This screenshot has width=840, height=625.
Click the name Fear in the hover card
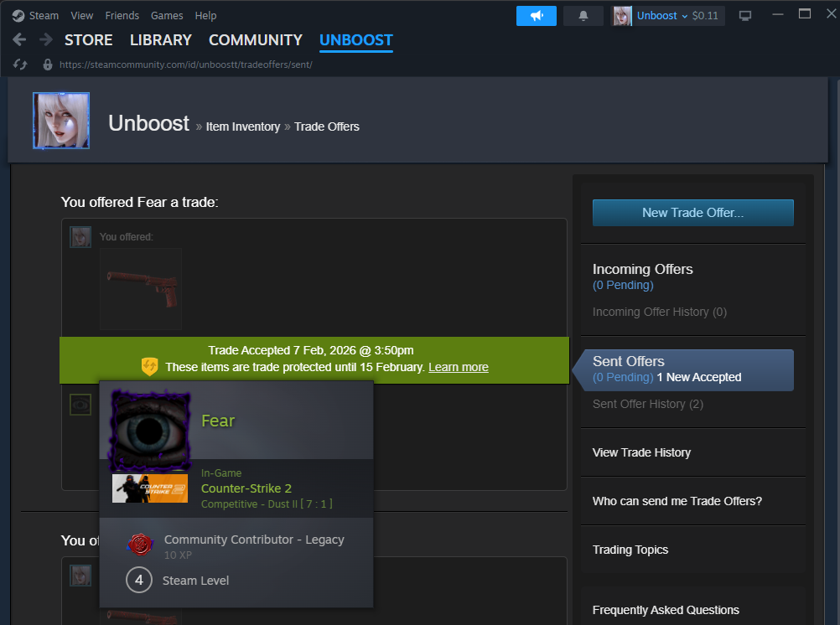tap(218, 421)
